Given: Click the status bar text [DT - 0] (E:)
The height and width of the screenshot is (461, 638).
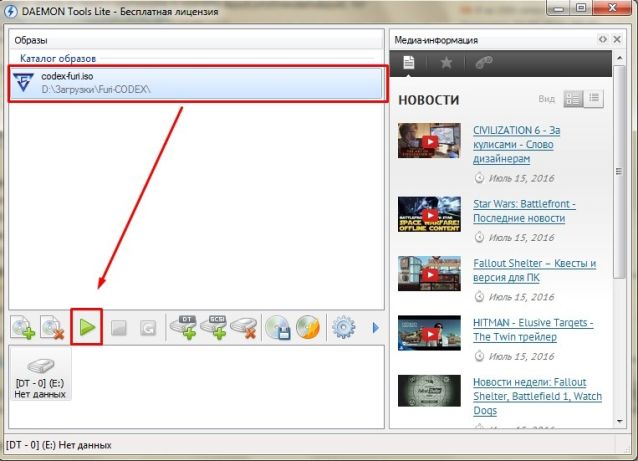Looking at the screenshot, I should (x=31, y=445).
